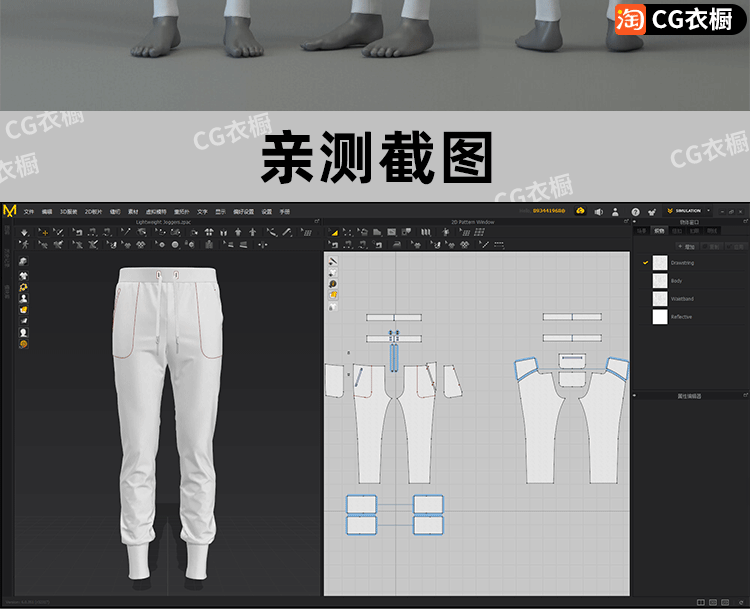This screenshot has width=750, height=615.
Task: Select the top-left cuff rectangle pattern piece
Action: pos(362,505)
